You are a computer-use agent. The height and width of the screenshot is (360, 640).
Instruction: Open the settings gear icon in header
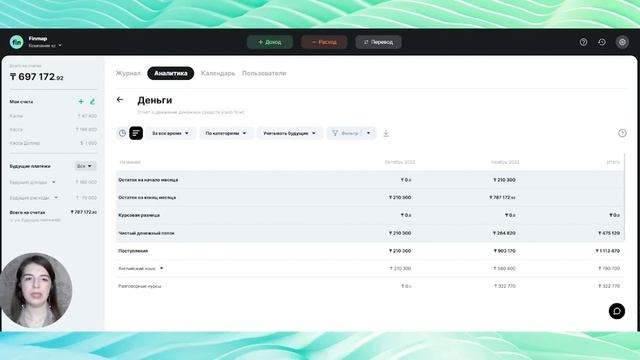click(x=622, y=42)
